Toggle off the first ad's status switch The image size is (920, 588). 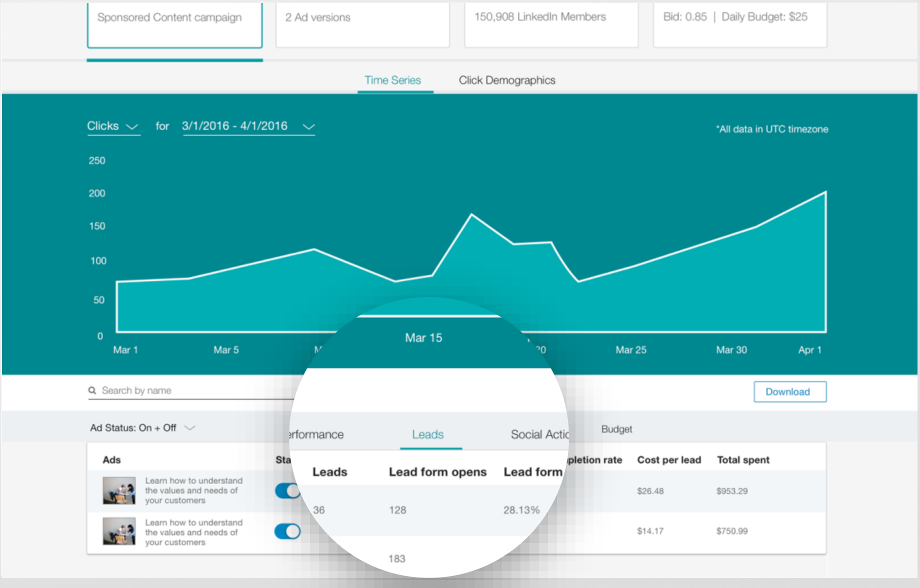click(287, 490)
